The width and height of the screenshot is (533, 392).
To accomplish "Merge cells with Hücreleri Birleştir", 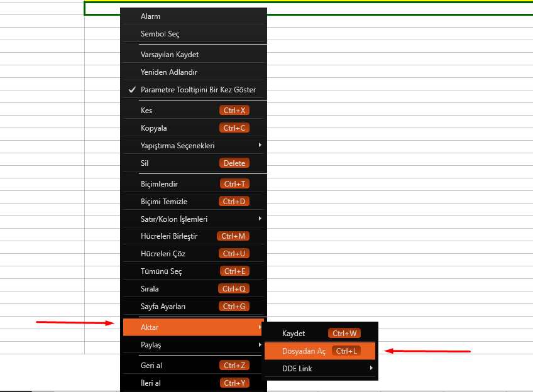I will (169, 236).
